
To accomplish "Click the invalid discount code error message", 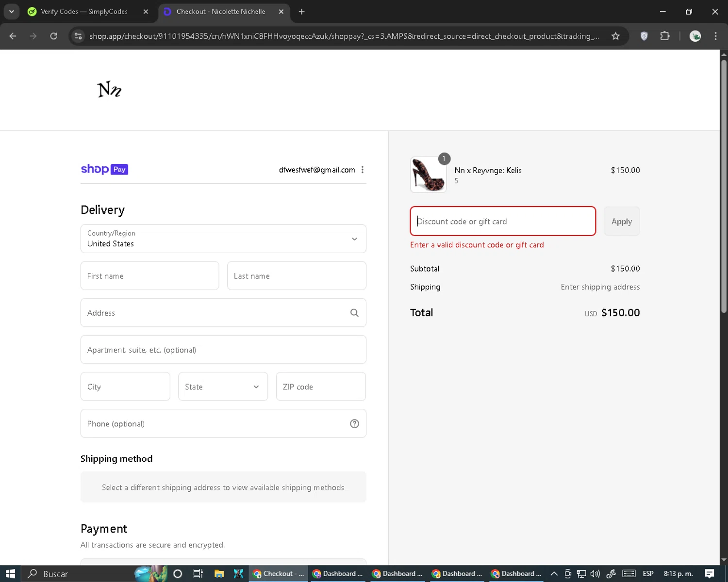I will pos(477,245).
